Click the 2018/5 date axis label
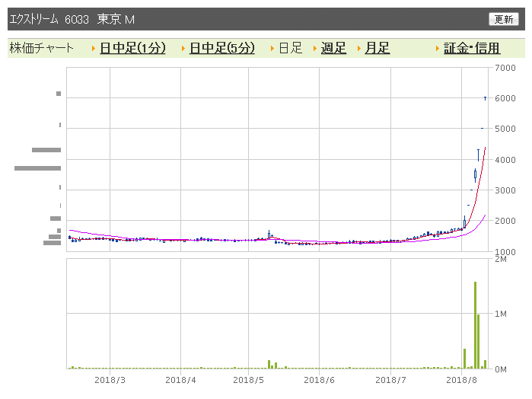Image resolution: width=532 pixels, height=399 pixels. 248,380
